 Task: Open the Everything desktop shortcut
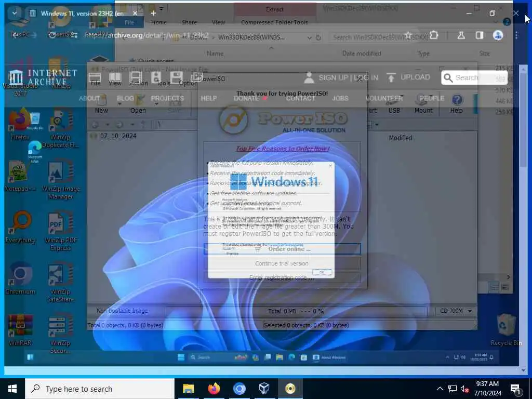(x=20, y=228)
